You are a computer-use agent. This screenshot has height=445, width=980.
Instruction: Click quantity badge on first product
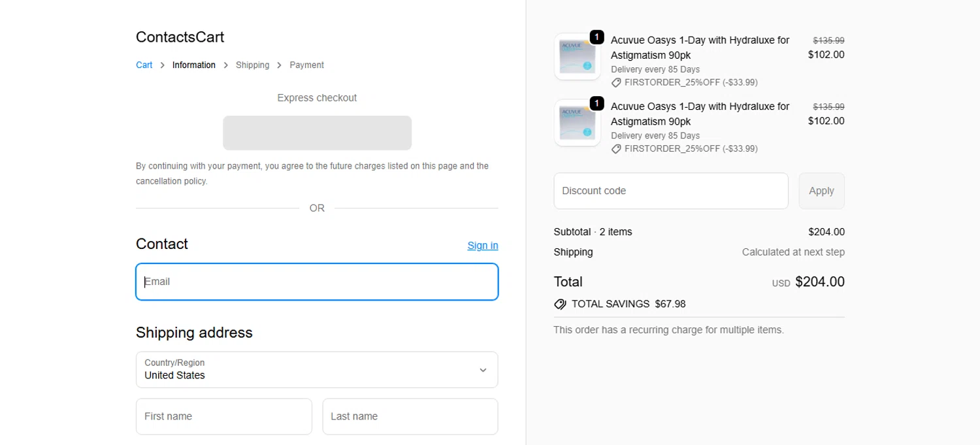coord(596,37)
